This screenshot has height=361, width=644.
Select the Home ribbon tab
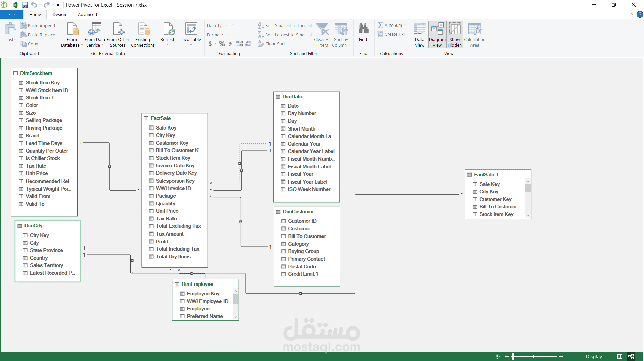[x=35, y=14]
